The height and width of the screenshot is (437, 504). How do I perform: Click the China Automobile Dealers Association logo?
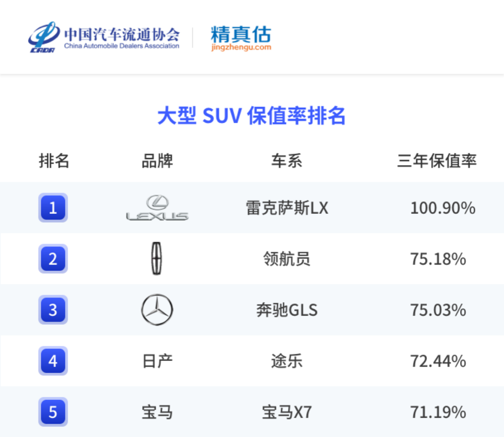point(104,37)
